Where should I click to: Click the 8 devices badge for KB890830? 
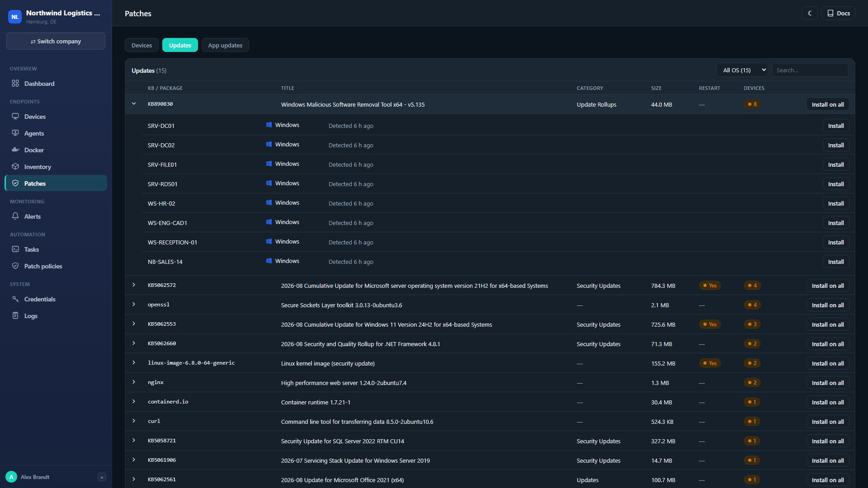coord(752,104)
